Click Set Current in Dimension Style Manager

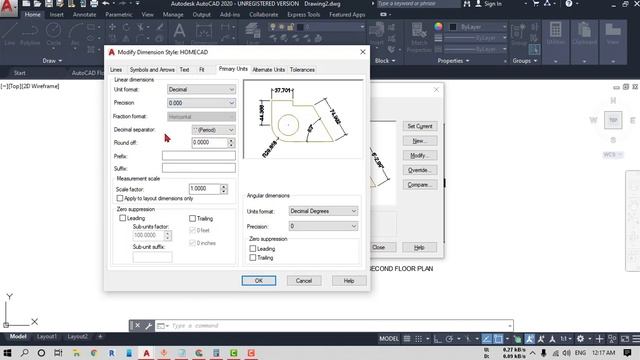(x=420, y=126)
